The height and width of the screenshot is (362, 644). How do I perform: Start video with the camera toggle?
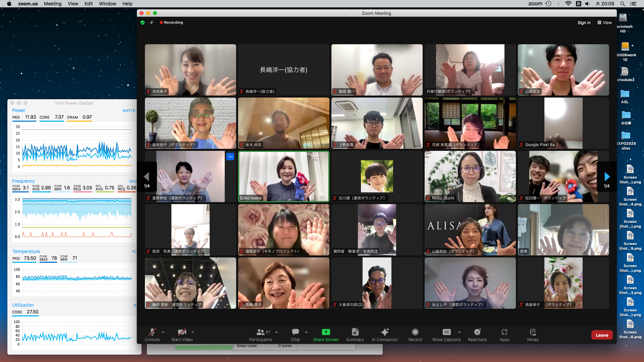coord(182,332)
